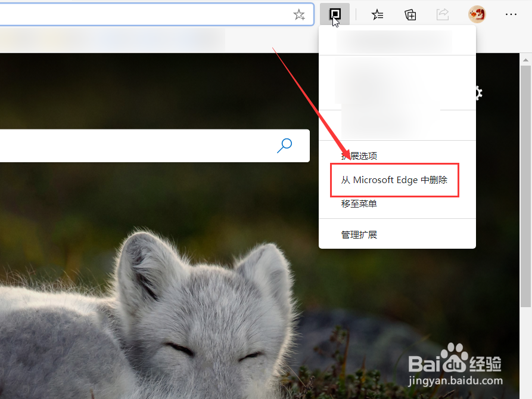Open the Edge profile by clicking the avatar
This screenshot has height=399, width=532.
tap(477, 14)
